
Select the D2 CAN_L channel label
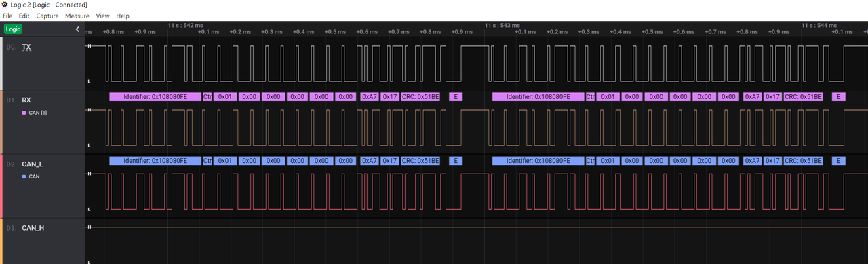(x=33, y=164)
